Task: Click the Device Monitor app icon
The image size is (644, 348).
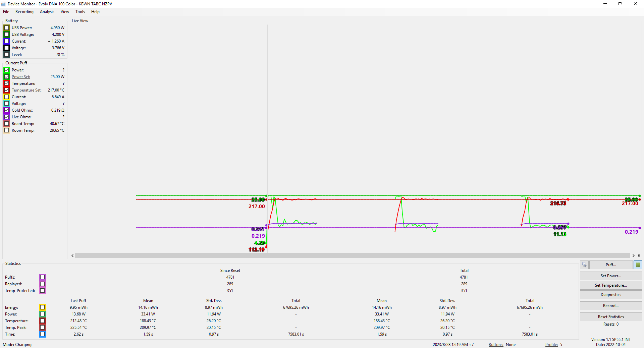Action: [x=3, y=4]
